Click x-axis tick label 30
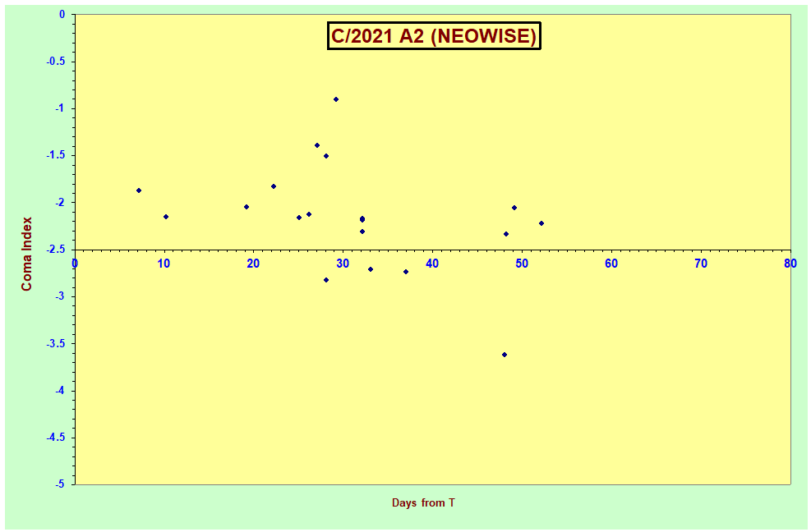 (x=343, y=264)
